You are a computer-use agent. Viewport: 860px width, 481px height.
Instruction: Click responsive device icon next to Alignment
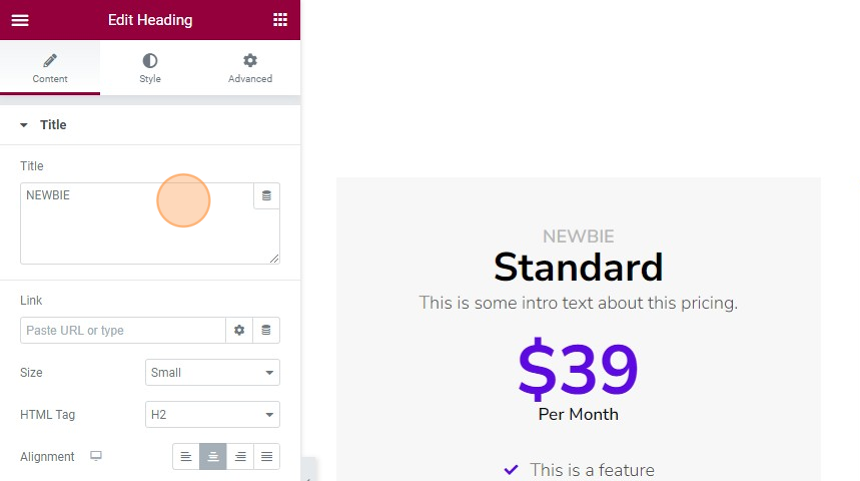(x=96, y=456)
